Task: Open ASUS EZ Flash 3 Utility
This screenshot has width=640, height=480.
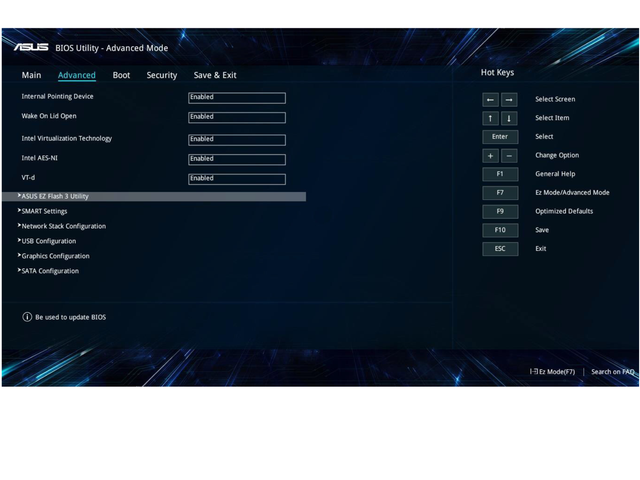Action: [x=154, y=196]
